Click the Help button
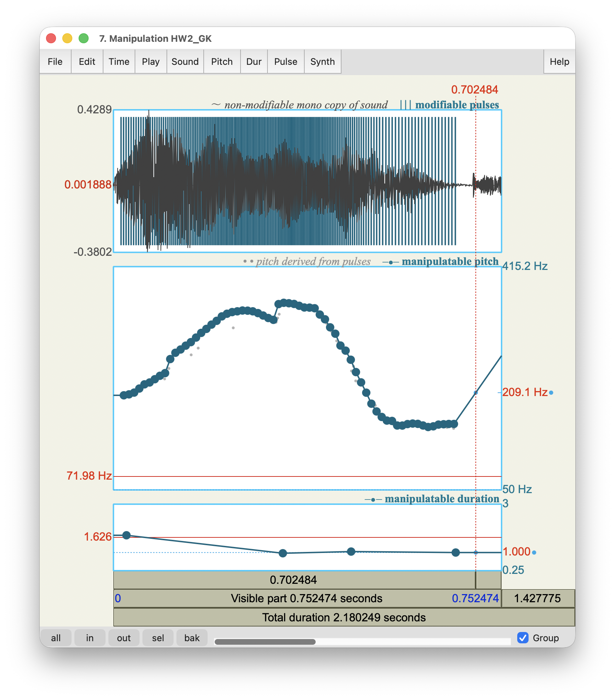This screenshot has height=700, width=615. pyautogui.click(x=559, y=62)
